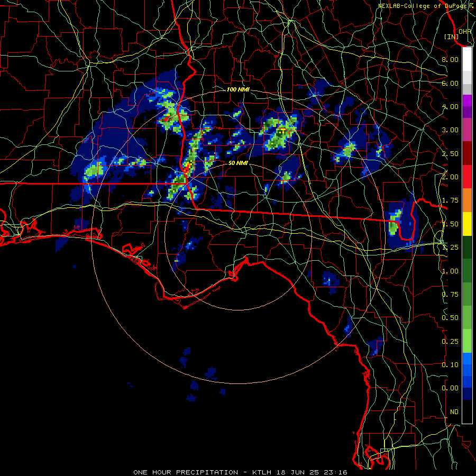Click the 4.00 legend value
The height and width of the screenshot is (476, 476).
point(450,106)
